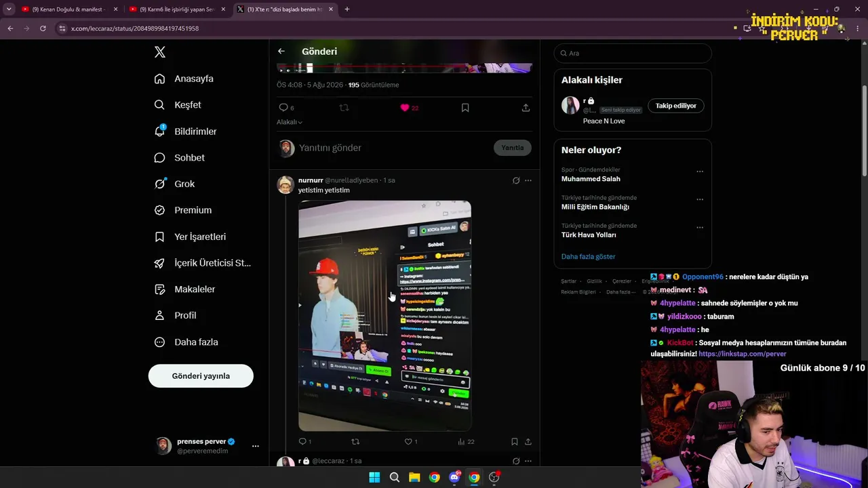Click Grok icon on nurnurr's reply

point(516,180)
